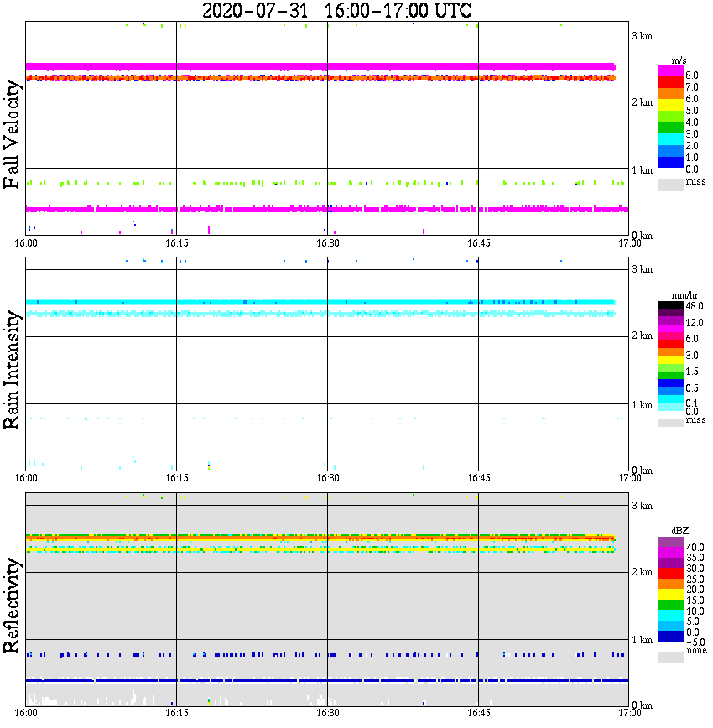The height and width of the screenshot is (728, 713).
Task: Click the "48.0" value in the mm/hr legend
Action: [x=695, y=306]
